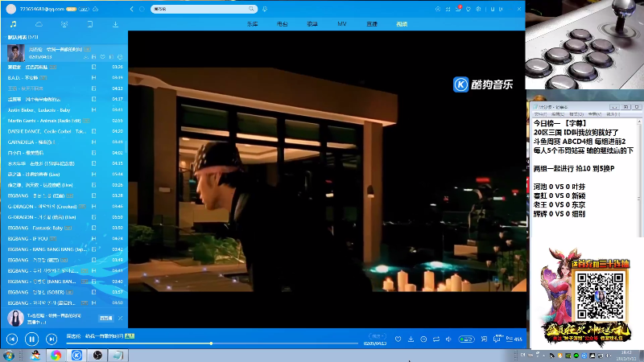
Task: Select the DAISHI DANCE song row
Action: (64, 131)
